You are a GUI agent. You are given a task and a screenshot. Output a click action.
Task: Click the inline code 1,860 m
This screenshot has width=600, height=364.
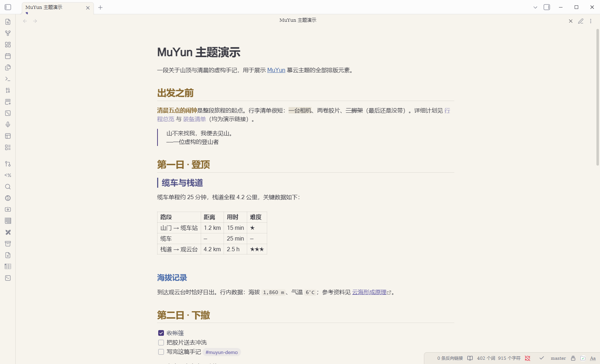point(274,292)
